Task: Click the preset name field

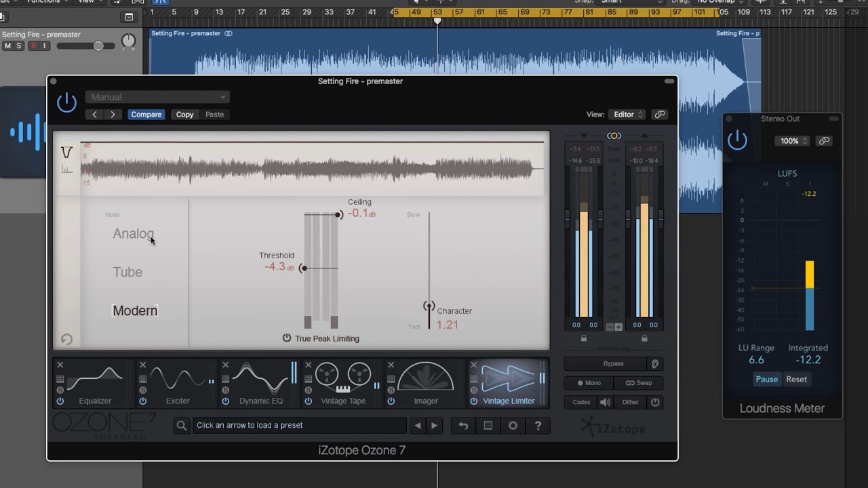Action: pos(299,426)
